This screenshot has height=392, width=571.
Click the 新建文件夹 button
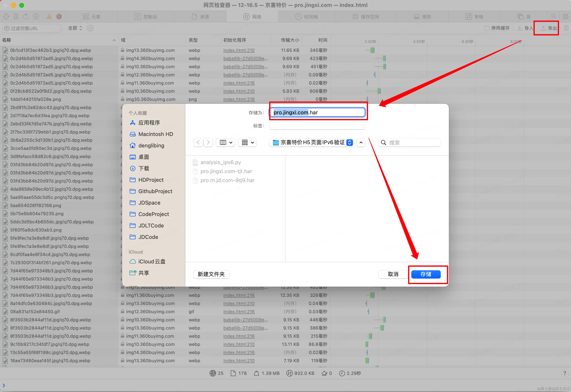211,274
